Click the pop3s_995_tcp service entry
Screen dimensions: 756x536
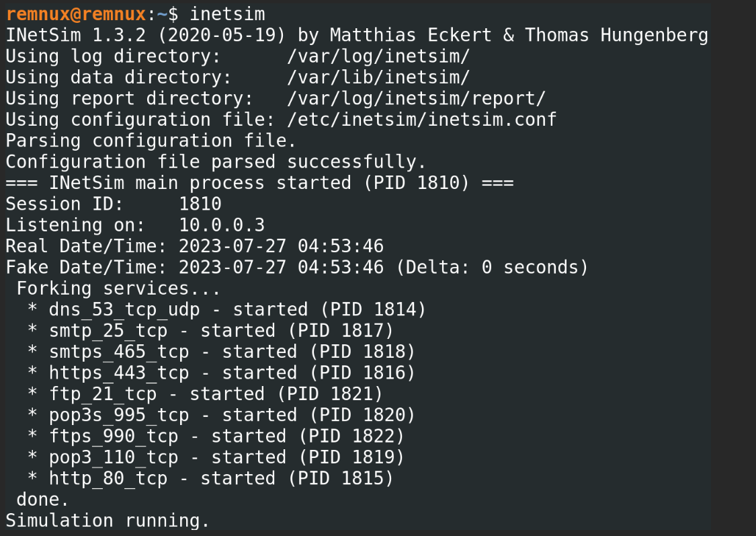click(x=118, y=415)
